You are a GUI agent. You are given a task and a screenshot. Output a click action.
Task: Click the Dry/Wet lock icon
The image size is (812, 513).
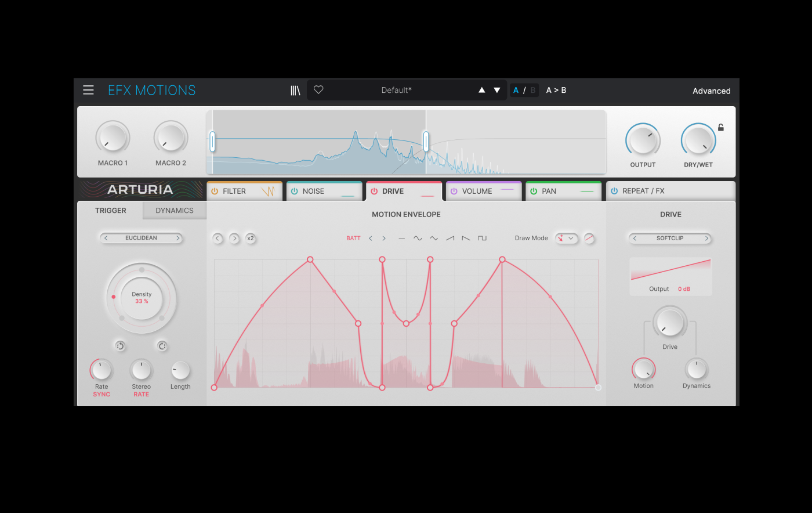pyautogui.click(x=721, y=127)
